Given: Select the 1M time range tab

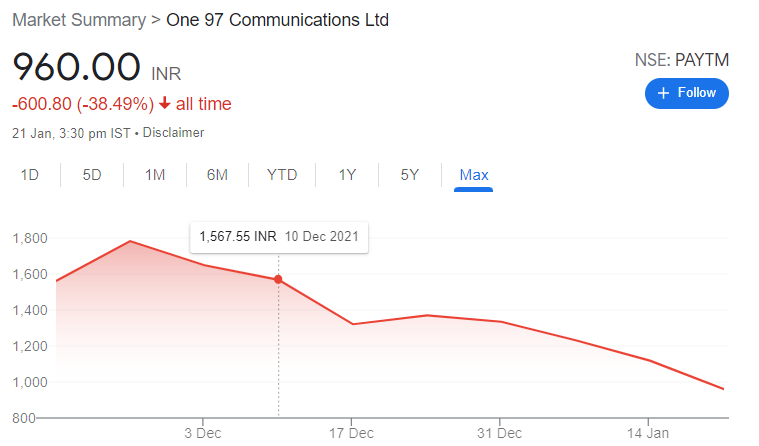Looking at the screenshot, I should coord(155,175).
